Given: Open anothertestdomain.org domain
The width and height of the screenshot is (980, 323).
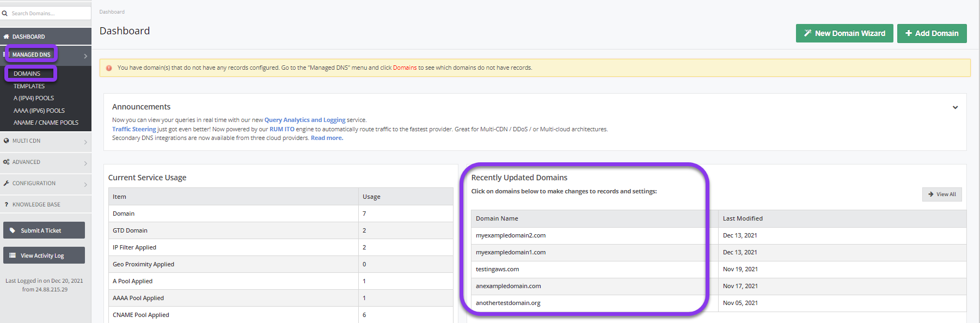Looking at the screenshot, I should point(508,303).
